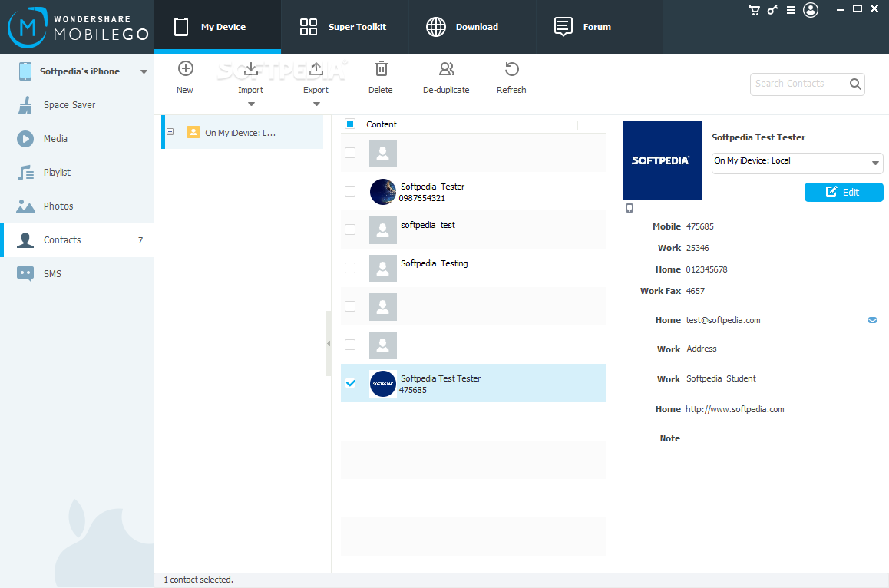The image size is (889, 588).
Task: Click the Softpedia contact photo
Action: click(x=662, y=160)
